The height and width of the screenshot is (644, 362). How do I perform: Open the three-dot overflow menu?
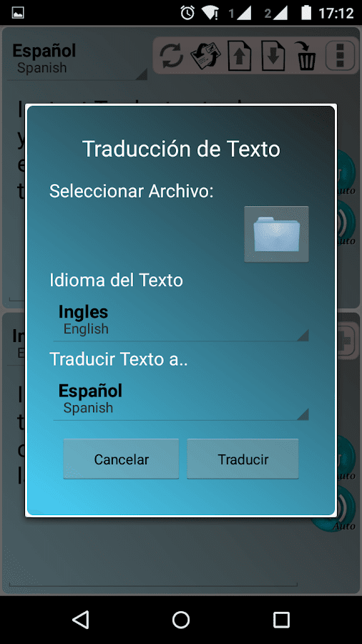[x=340, y=55]
